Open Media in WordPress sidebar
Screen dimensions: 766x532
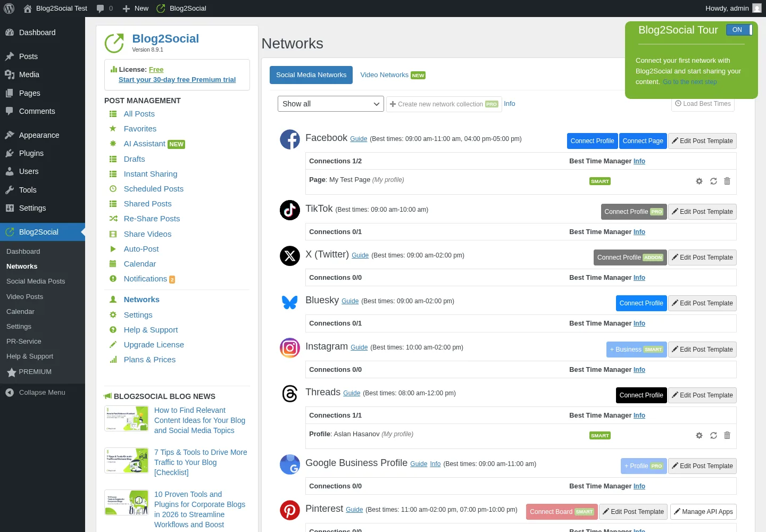[x=29, y=74]
